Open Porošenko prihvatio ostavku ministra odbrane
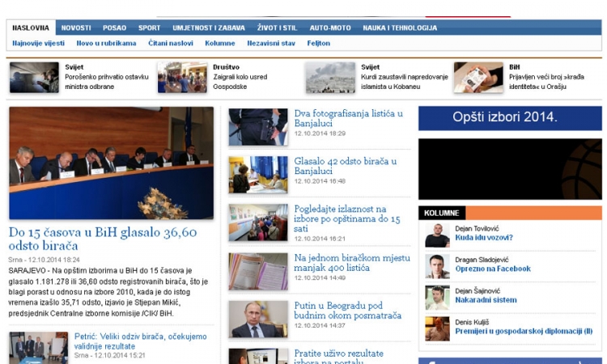 (107, 82)
